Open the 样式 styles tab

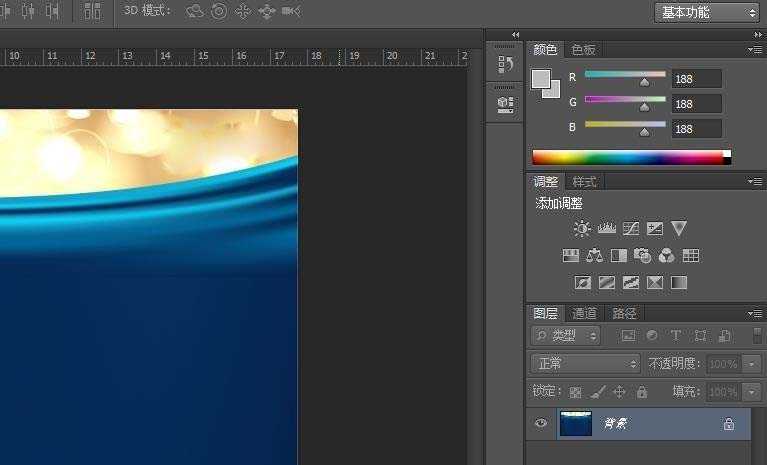pos(584,181)
